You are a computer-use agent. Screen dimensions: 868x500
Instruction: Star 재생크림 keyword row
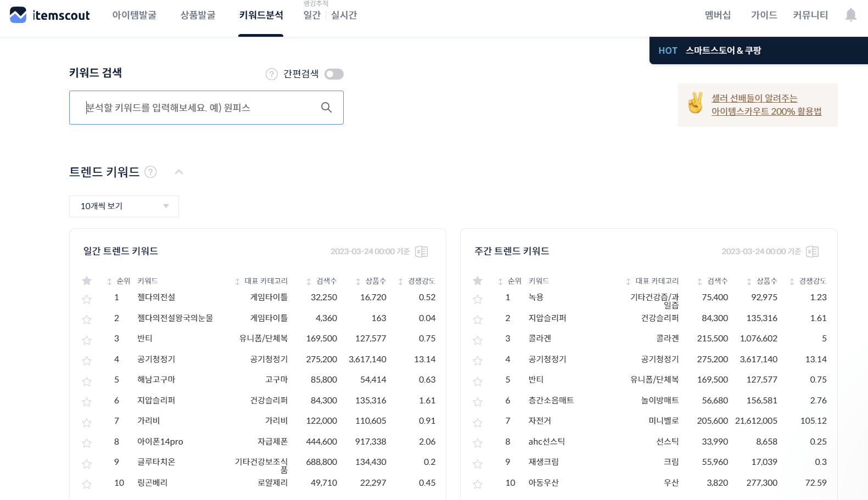478,464
